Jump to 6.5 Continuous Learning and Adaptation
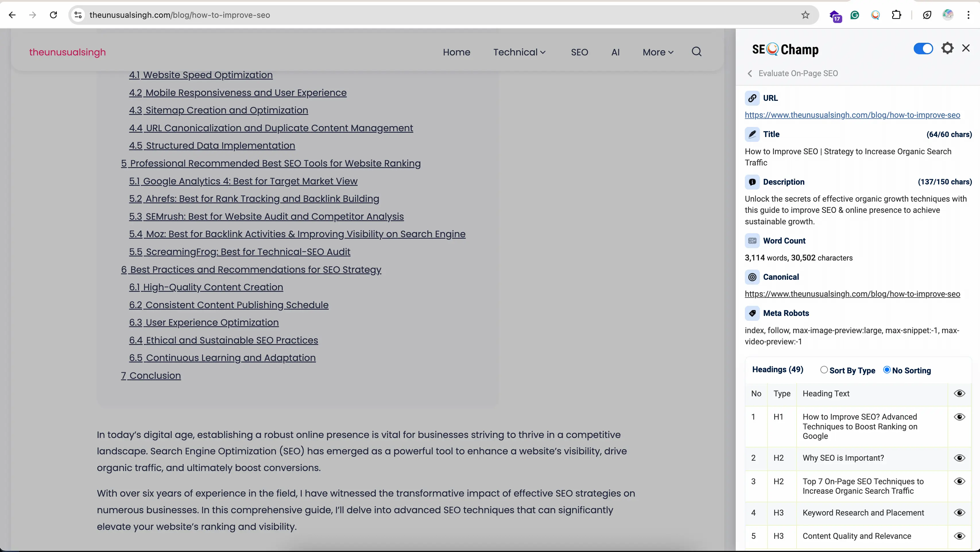 (222, 358)
